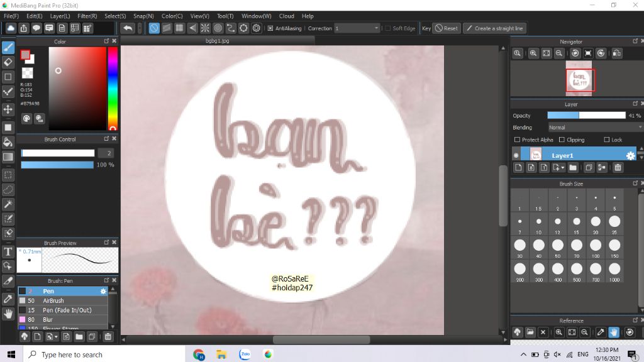Pop out the Color panel
Screen dimensions: 644x362
pos(106,41)
